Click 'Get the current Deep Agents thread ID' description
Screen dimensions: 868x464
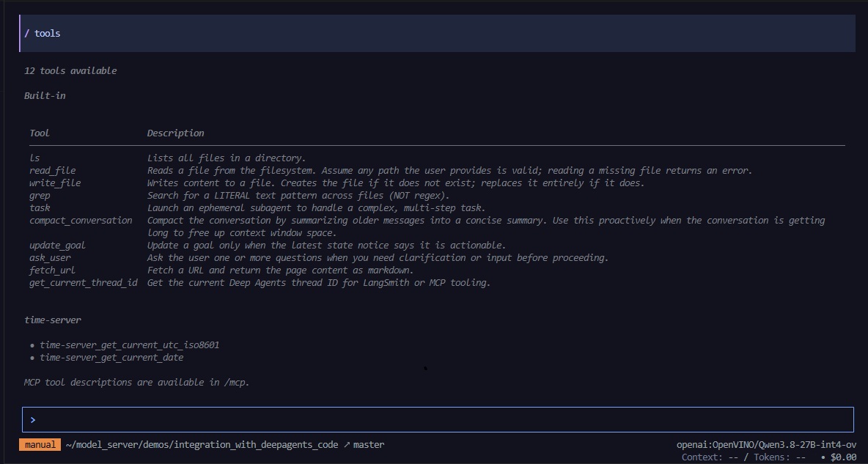[x=319, y=283]
